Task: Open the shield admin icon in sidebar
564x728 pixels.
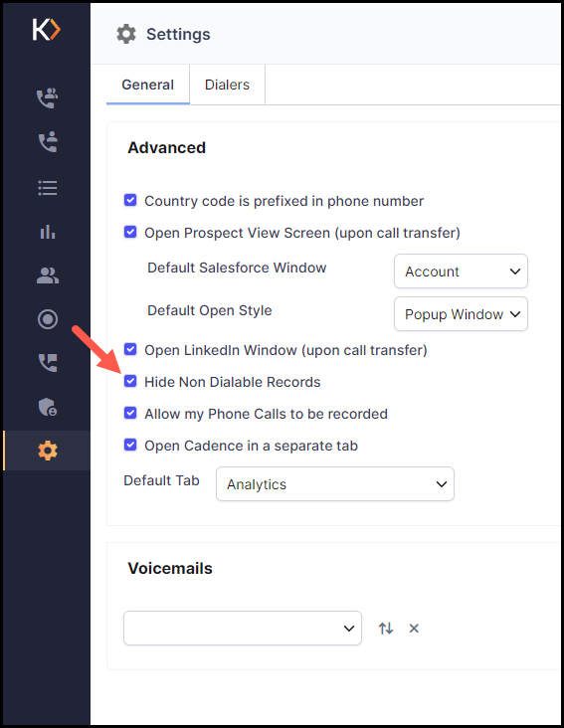Action: (48, 407)
